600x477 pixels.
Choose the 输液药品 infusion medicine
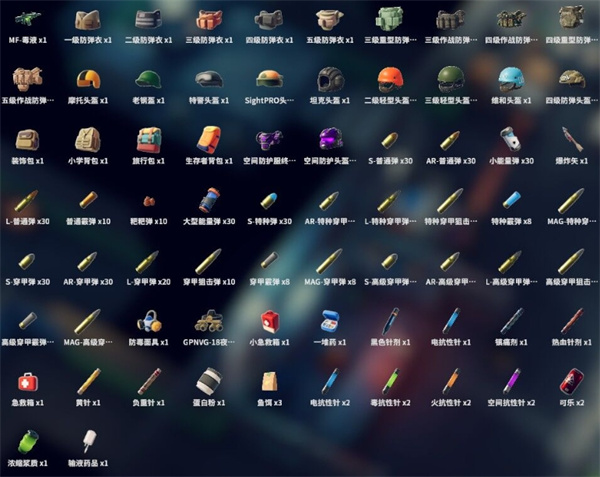[88, 442]
